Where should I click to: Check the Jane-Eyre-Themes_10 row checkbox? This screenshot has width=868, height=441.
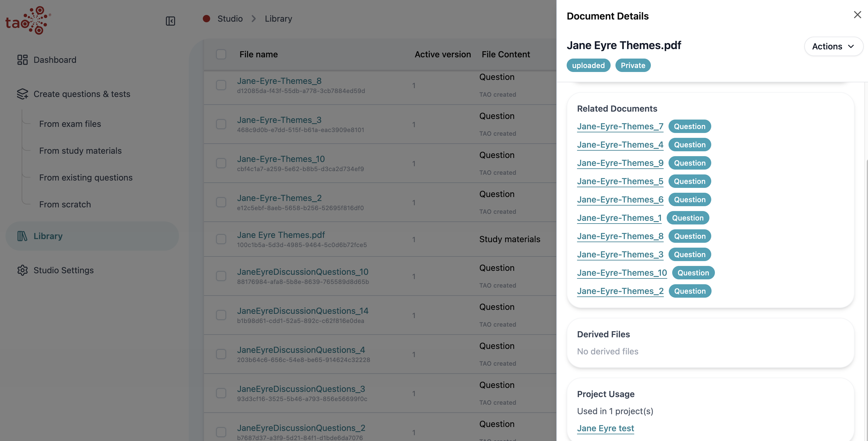tap(221, 163)
